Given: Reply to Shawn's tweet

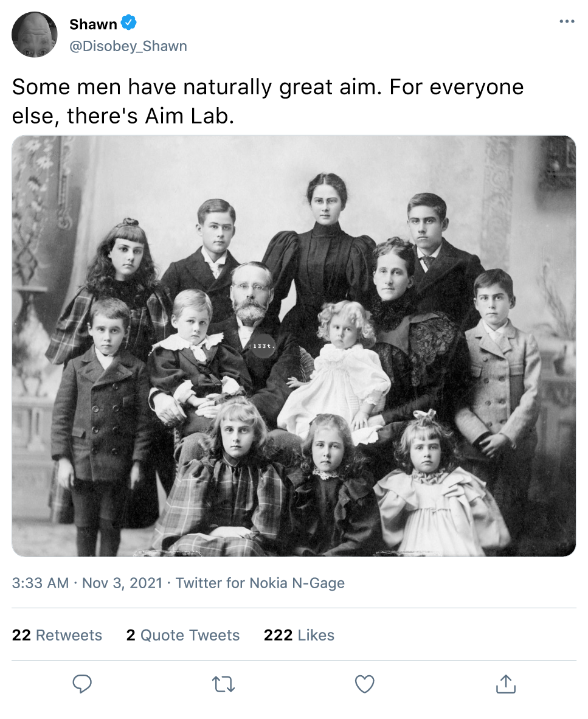Looking at the screenshot, I should click(x=81, y=684).
